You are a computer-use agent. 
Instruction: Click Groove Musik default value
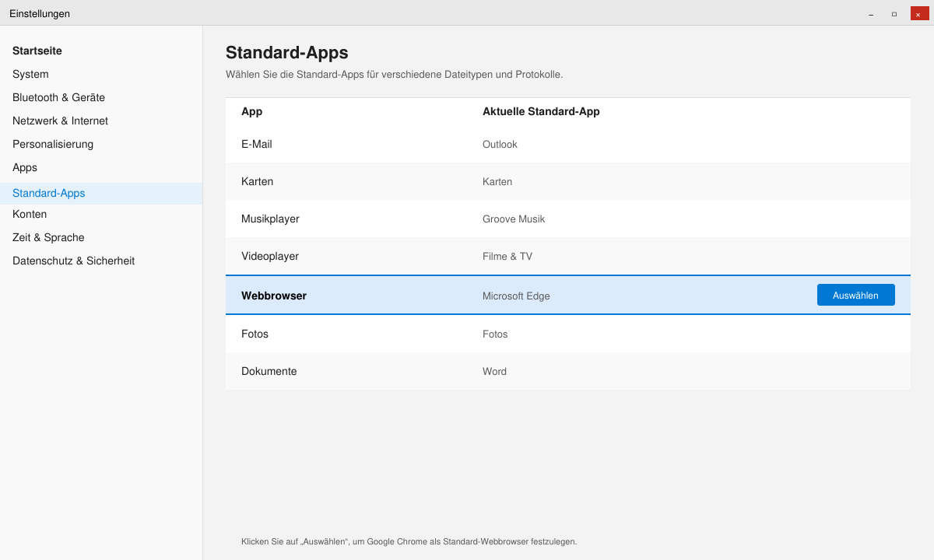pyautogui.click(x=514, y=219)
